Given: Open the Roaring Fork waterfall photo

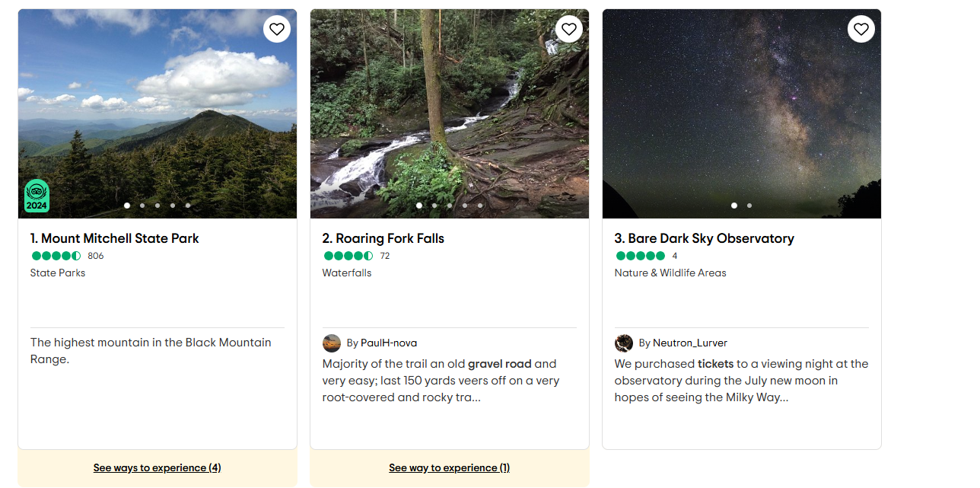Looking at the screenshot, I should point(450,114).
